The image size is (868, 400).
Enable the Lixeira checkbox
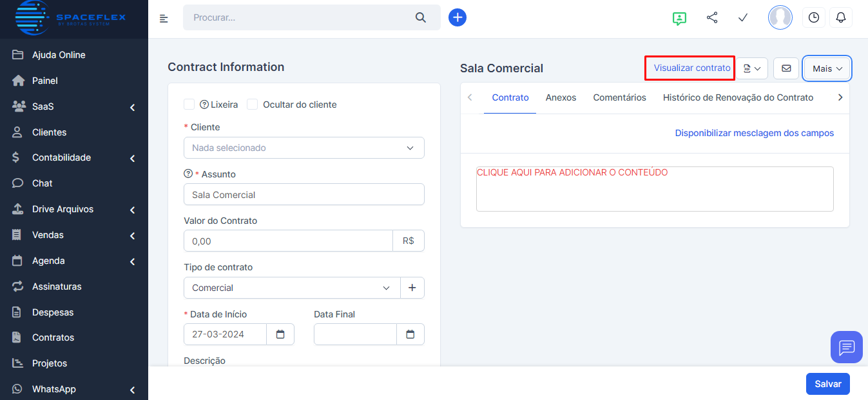[x=189, y=105]
